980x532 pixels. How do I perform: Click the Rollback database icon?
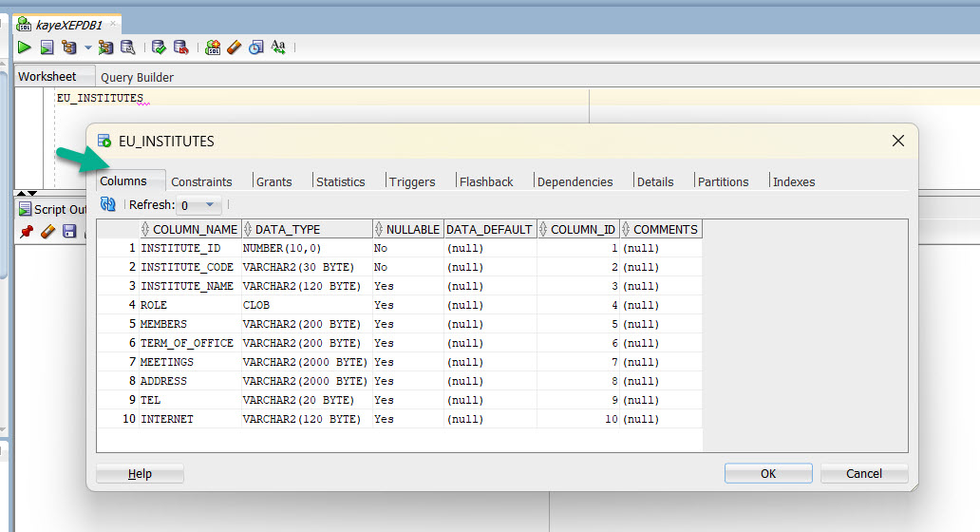coord(181,47)
